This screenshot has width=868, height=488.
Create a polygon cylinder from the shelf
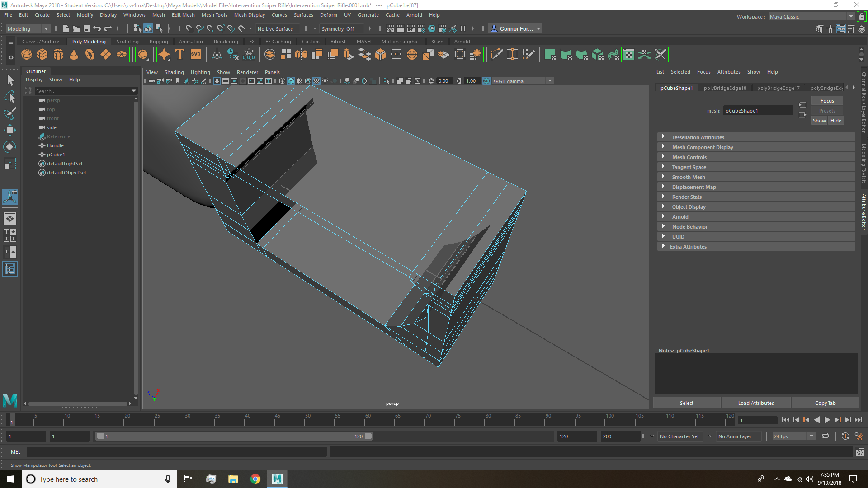coord(58,54)
